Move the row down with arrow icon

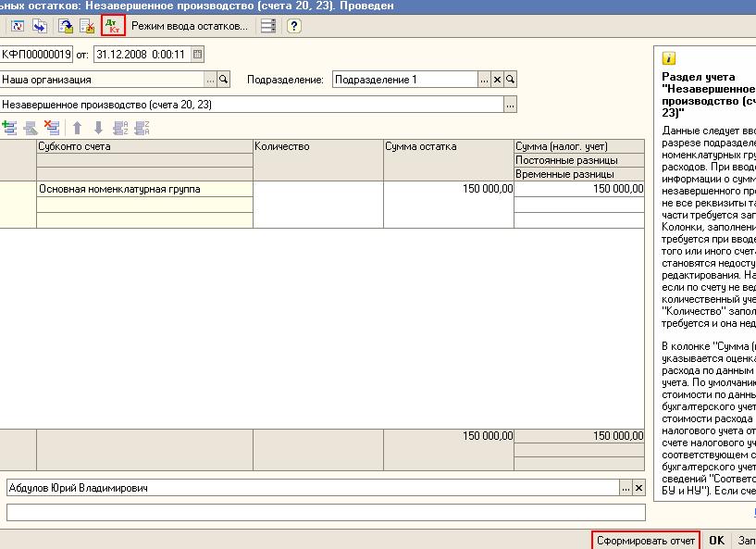click(x=98, y=128)
